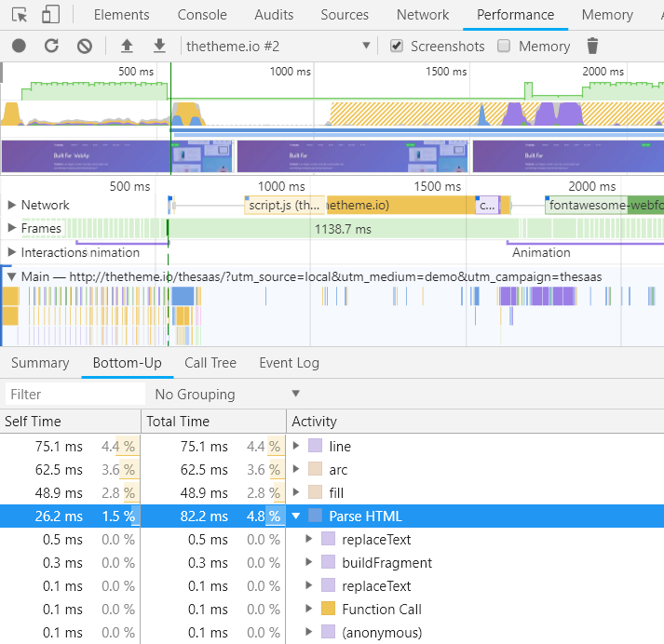Viewport: 664px width, 644px height.
Task: Clear the recording with the clear icon
Action: 84,47
